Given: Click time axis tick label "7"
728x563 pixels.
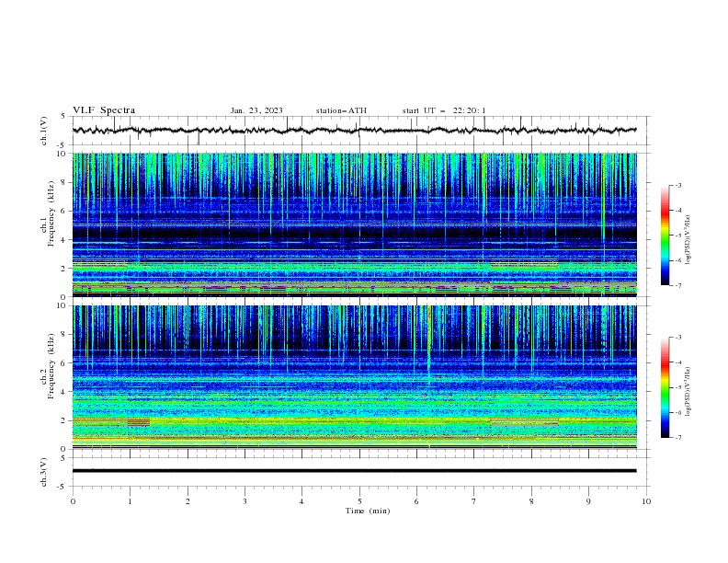Looking at the screenshot, I should pyautogui.click(x=474, y=501).
